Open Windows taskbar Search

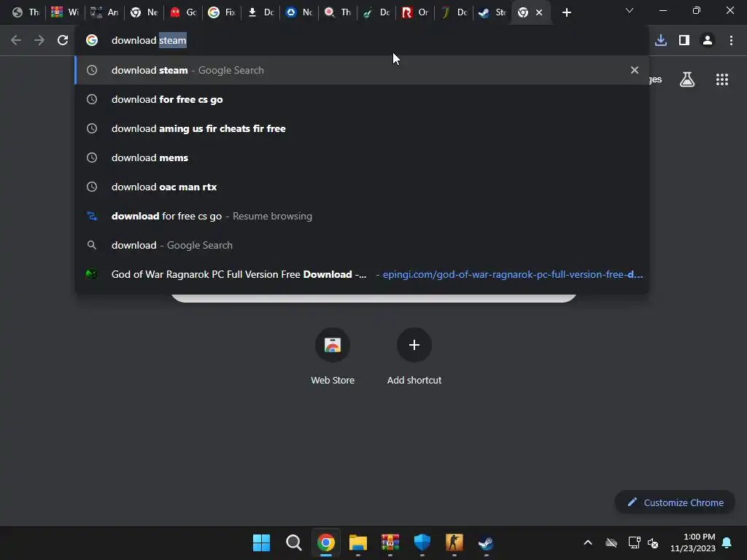click(x=293, y=542)
